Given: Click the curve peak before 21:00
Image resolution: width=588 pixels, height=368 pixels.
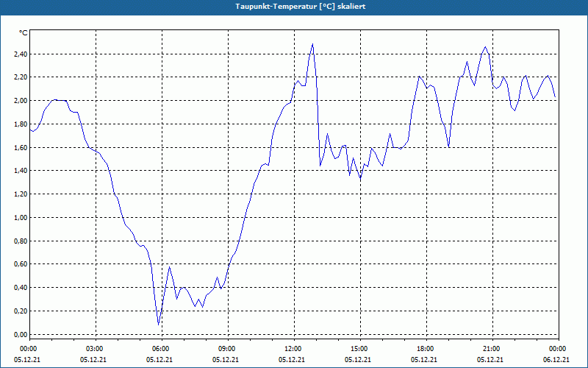Looking at the screenshot, I should [x=485, y=47].
